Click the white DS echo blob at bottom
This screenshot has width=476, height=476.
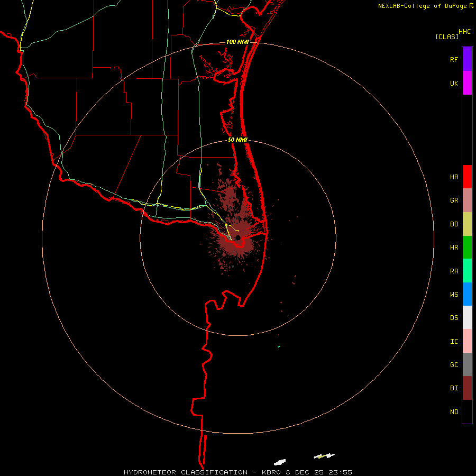coord(280,462)
